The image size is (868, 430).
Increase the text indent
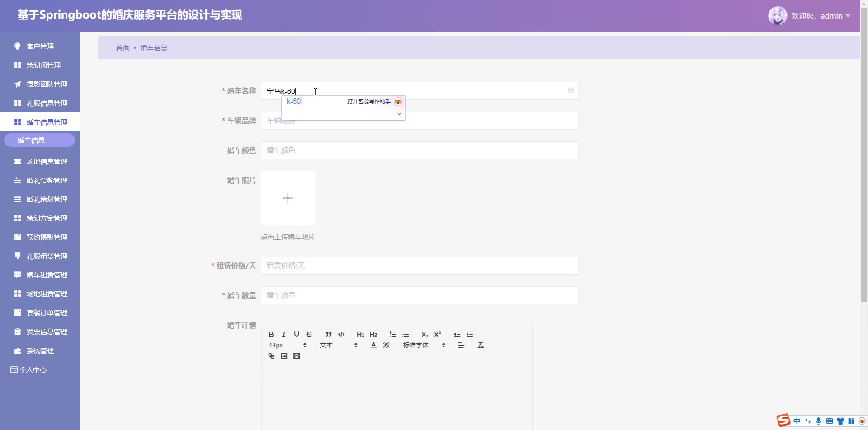(x=470, y=334)
